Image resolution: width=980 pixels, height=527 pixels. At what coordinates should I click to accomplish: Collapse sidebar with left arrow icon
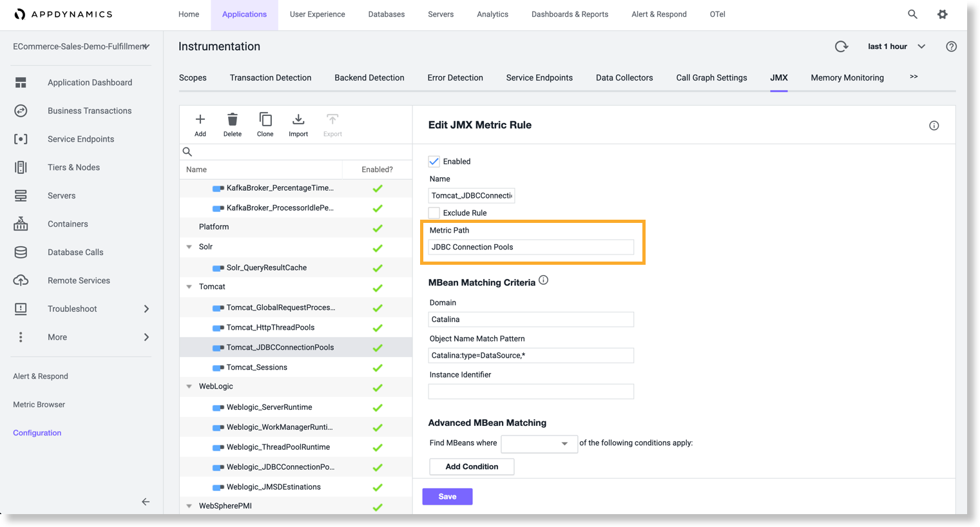pos(146,502)
